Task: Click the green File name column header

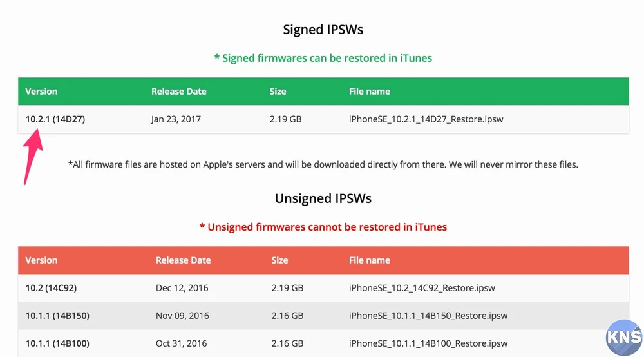Action: (369, 92)
